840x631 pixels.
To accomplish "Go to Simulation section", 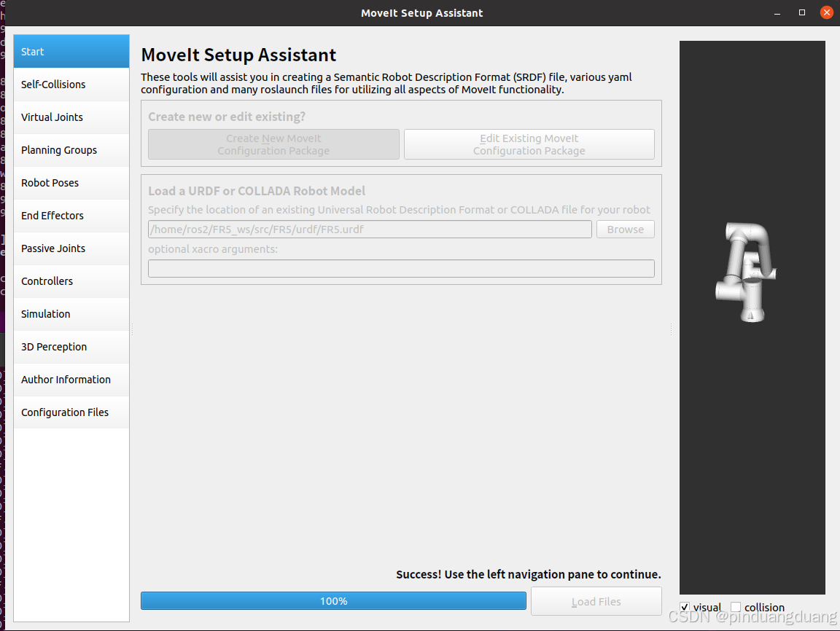I will click(71, 314).
